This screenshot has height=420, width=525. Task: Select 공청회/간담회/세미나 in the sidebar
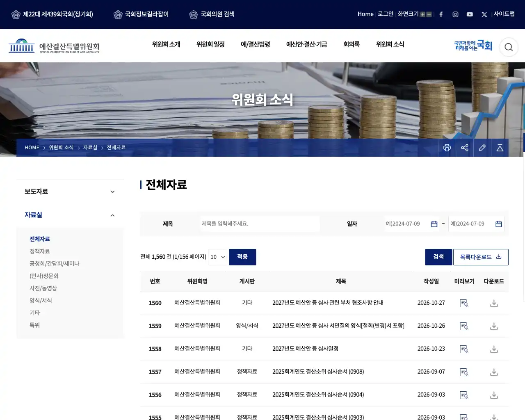(55, 264)
